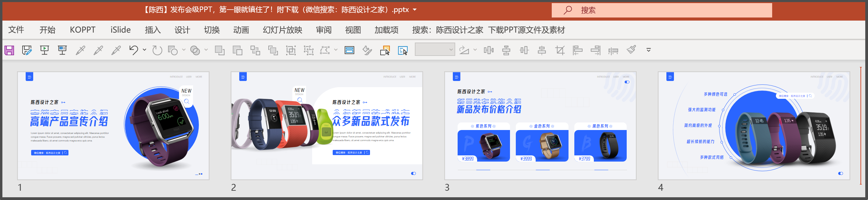
Task: Open file name dropdown in title bar
Action: pos(415,10)
